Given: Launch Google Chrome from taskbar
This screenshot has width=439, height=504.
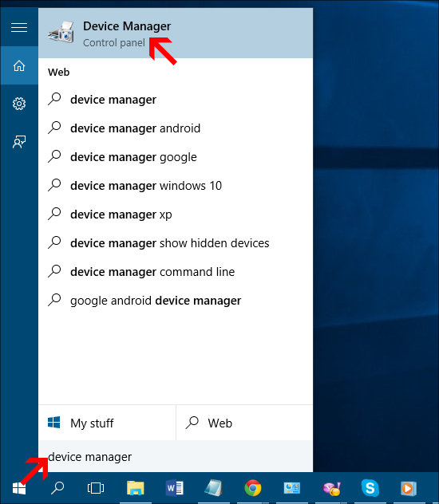Looking at the screenshot, I should (x=253, y=488).
